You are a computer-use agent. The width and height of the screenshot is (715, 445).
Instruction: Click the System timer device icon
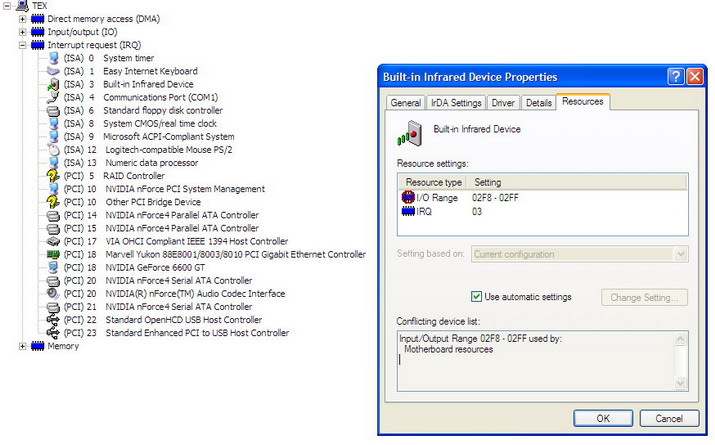[x=53, y=58]
